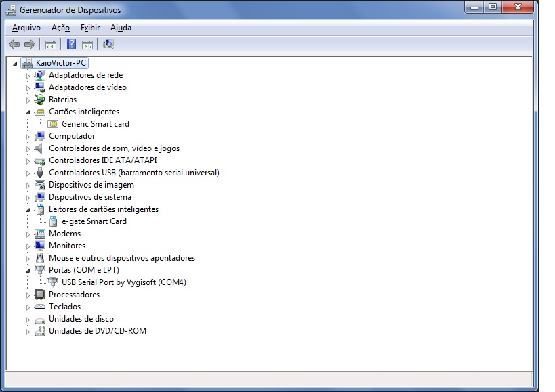Viewport: 555px width, 392px height.
Task: Select the e-gate Smart Card entry
Action: 94,221
